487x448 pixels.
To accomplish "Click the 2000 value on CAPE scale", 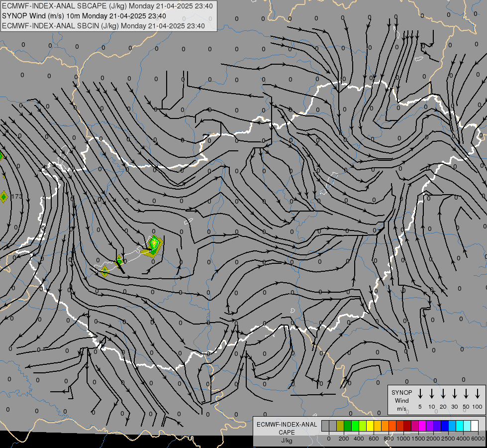I will pos(433,439).
